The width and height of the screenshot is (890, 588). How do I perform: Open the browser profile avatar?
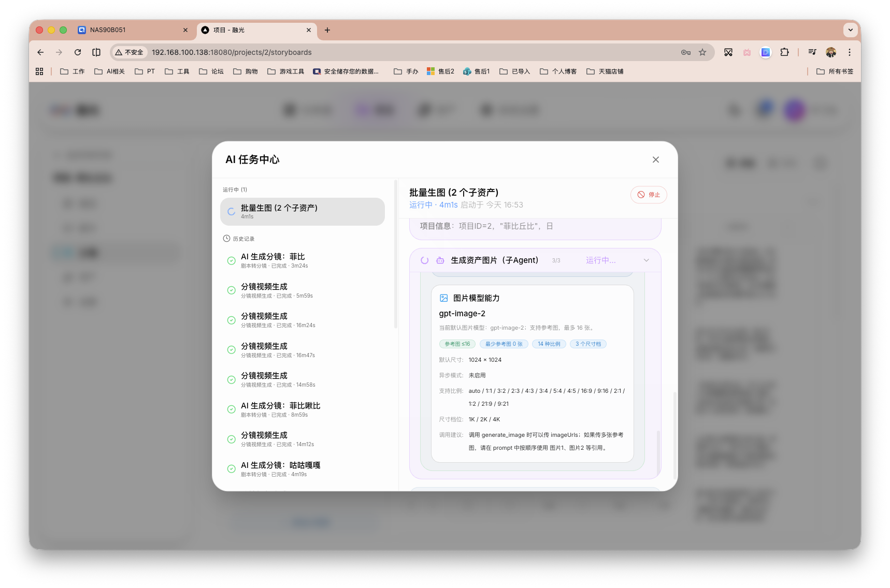click(x=831, y=52)
